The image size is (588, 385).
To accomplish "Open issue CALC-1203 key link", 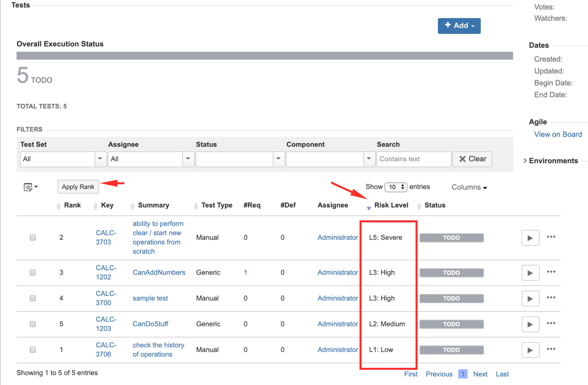I will click(x=106, y=324).
